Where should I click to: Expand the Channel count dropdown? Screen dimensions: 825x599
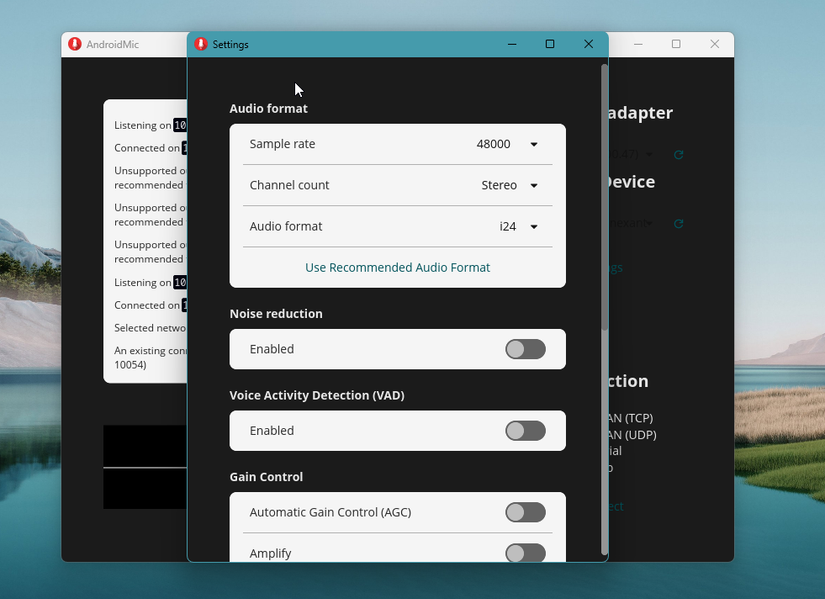(x=510, y=185)
